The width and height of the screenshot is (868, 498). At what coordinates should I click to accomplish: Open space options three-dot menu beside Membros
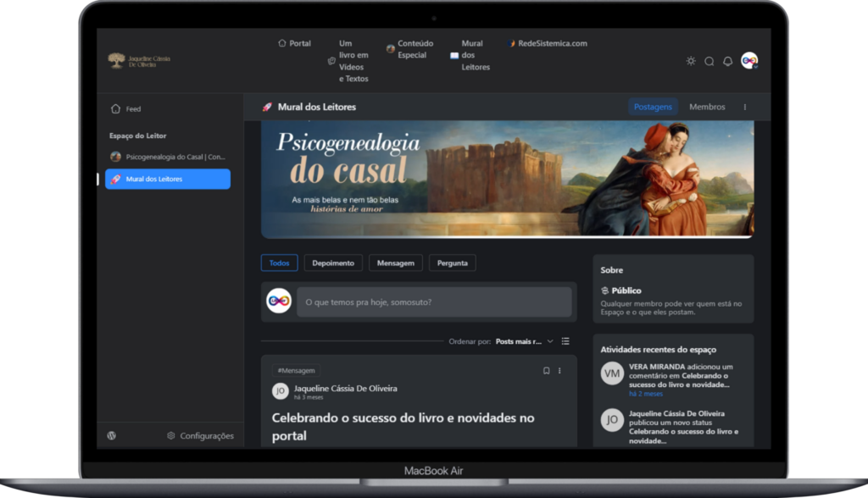coord(745,108)
